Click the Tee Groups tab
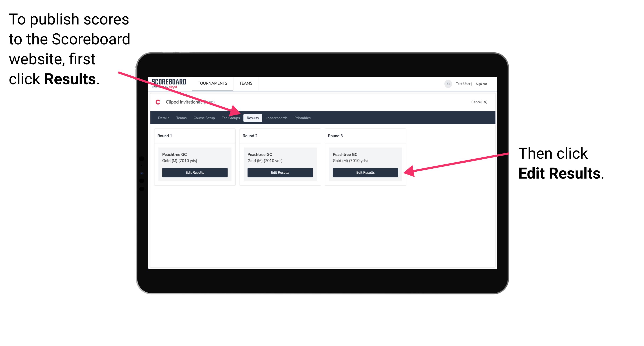 (x=230, y=118)
